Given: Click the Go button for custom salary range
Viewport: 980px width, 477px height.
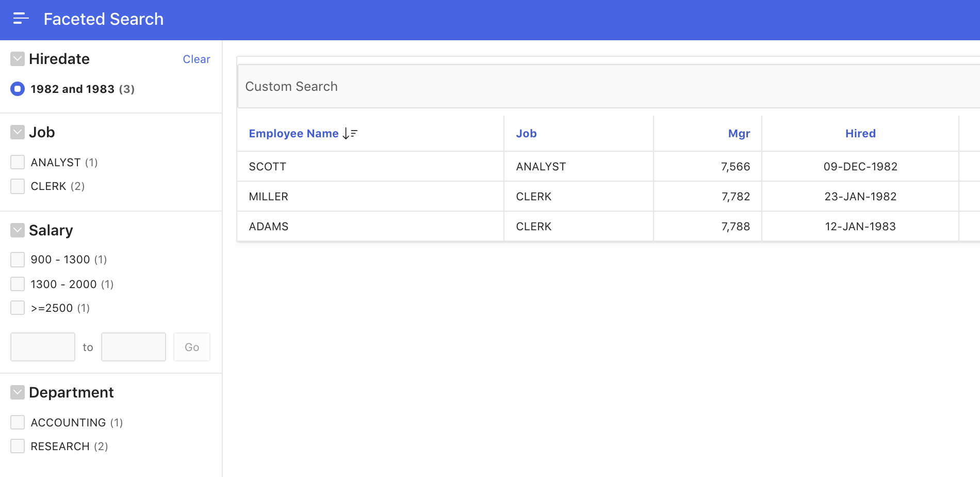Looking at the screenshot, I should point(191,346).
